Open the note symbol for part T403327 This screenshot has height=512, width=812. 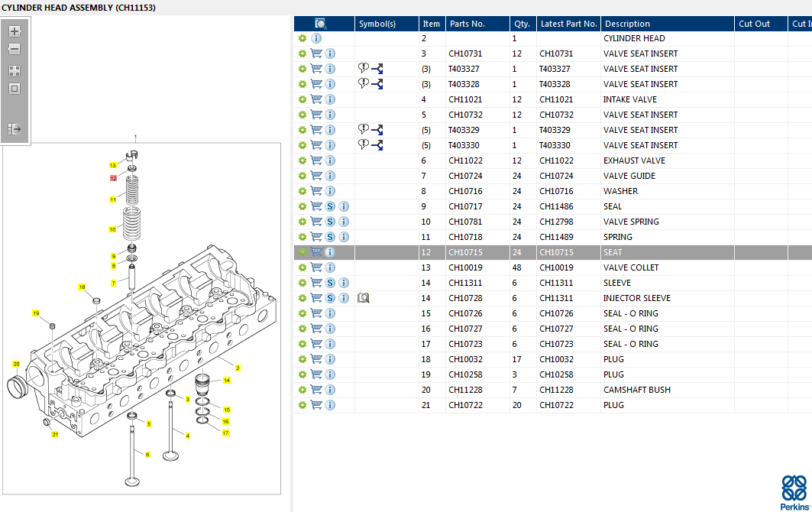click(364, 69)
